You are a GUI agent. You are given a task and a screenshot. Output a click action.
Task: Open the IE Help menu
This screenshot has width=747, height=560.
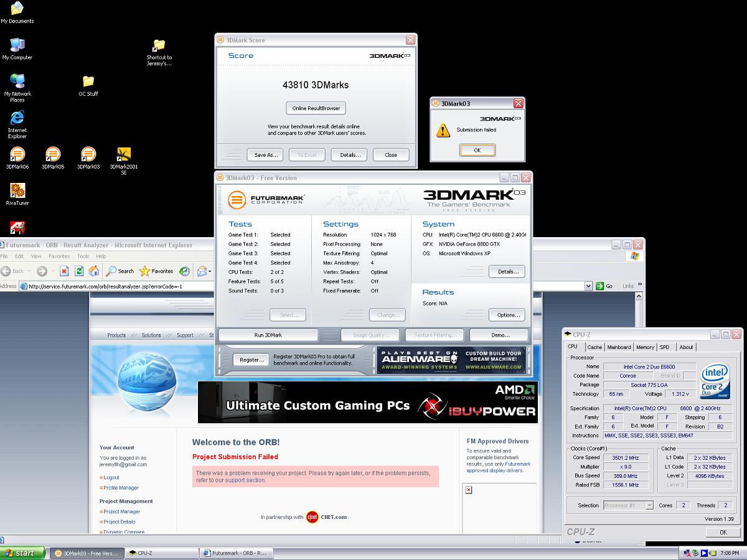pyautogui.click(x=101, y=256)
